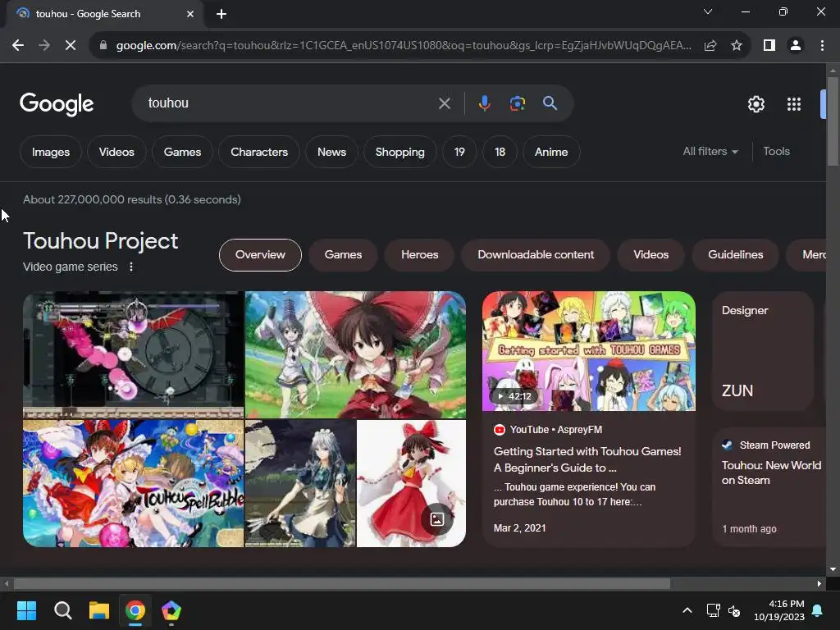
Task: Show hidden system tray icons
Action: click(687, 610)
